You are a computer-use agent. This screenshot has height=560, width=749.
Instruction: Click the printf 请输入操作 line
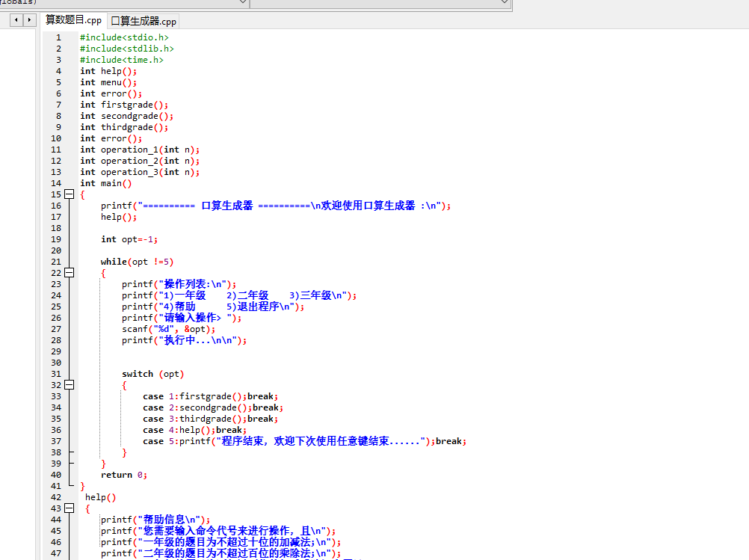point(182,318)
